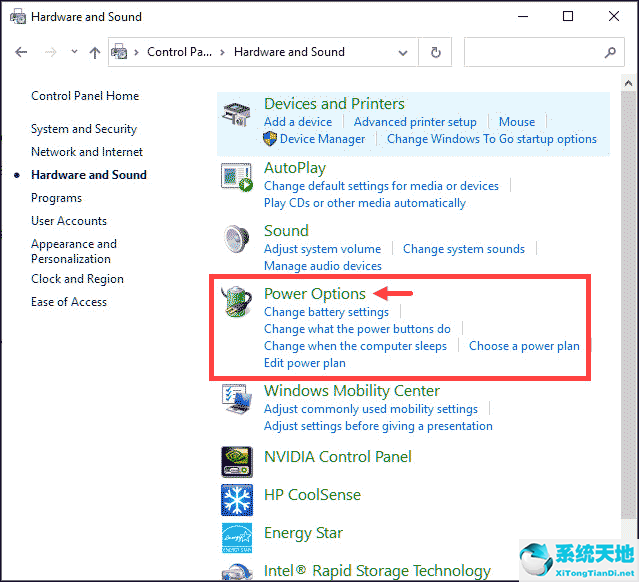Expand the recent locations dropdown arrow
This screenshot has width=639, height=582.
click(x=73, y=53)
